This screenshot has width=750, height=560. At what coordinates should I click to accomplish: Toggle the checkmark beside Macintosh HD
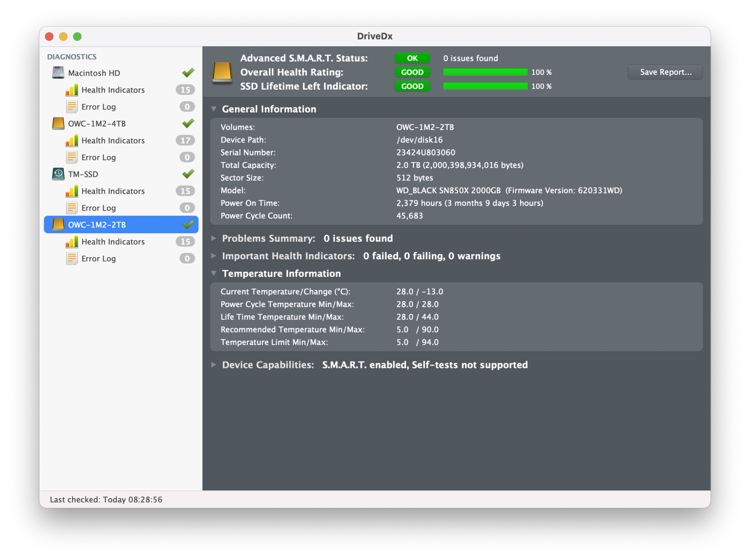pyautogui.click(x=187, y=72)
